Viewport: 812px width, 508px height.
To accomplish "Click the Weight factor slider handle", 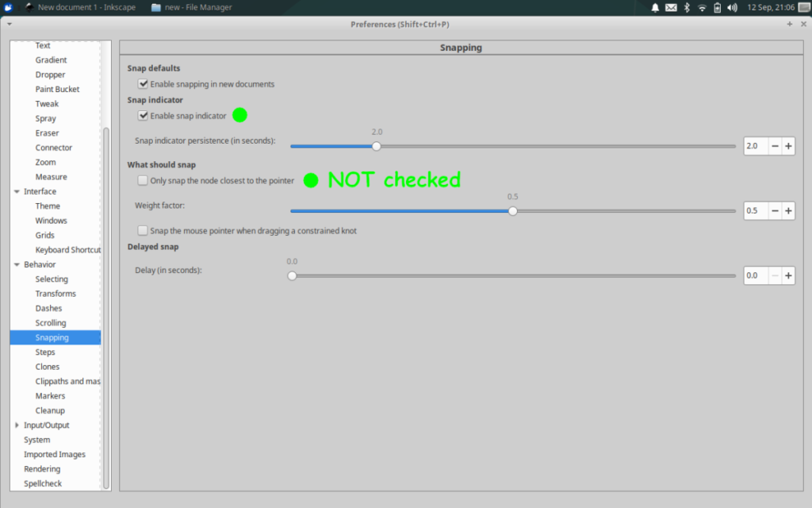I will (x=513, y=211).
